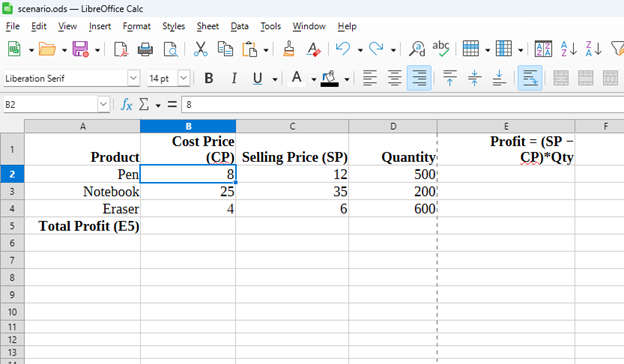Click the Name Box field showing B2
Image resolution: width=624 pixels, height=364 pixels.
51,105
